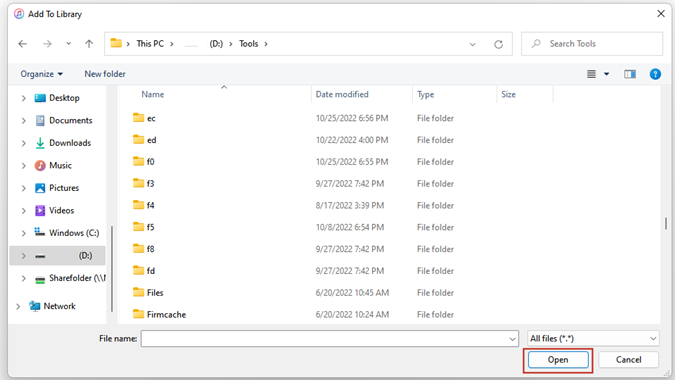The height and width of the screenshot is (380, 675).
Task: Select the f4 folder icon
Action: [x=138, y=205]
